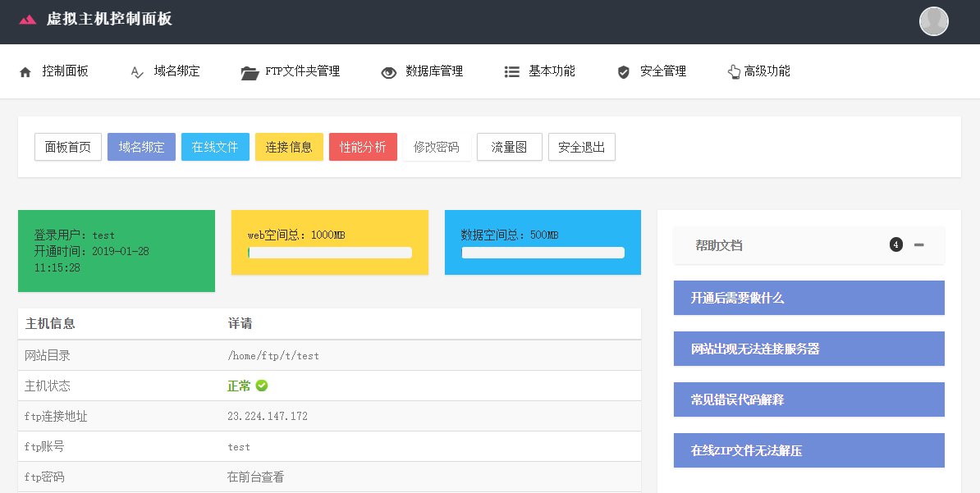Open the user avatar at top right
The width and height of the screenshot is (980, 493).
tap(933, 21)
